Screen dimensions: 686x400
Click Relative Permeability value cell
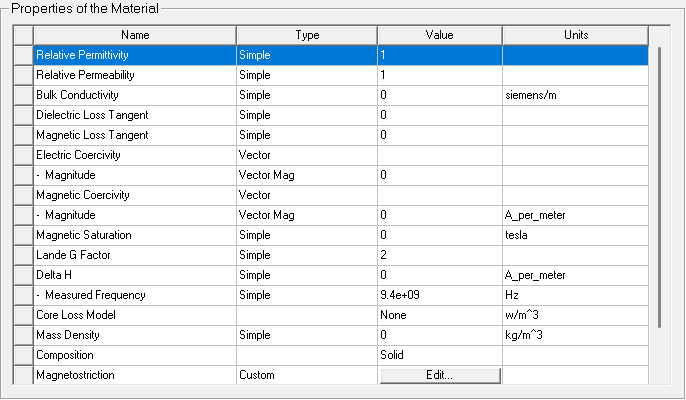440,75
